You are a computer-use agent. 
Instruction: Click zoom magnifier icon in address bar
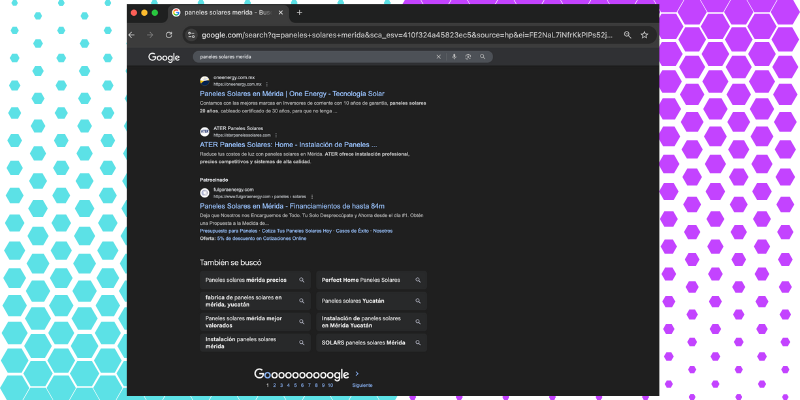(627, 34)
